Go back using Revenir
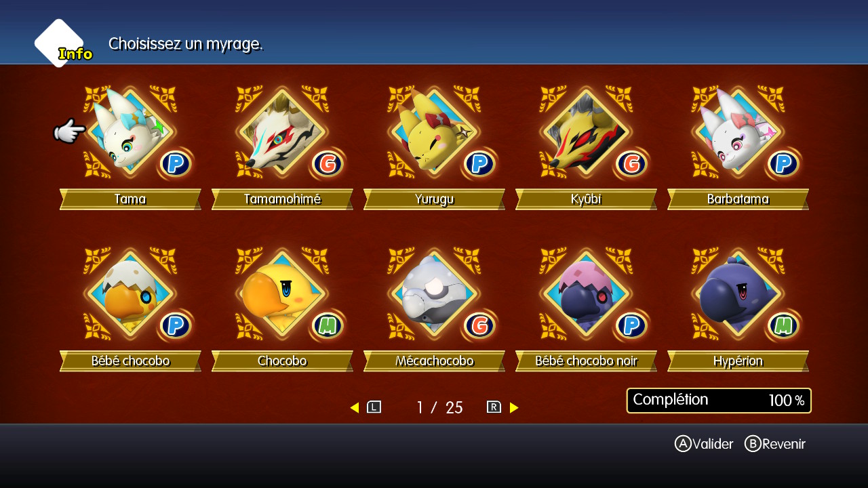Screen dimensions: 868x488 (x=775, y=444)
